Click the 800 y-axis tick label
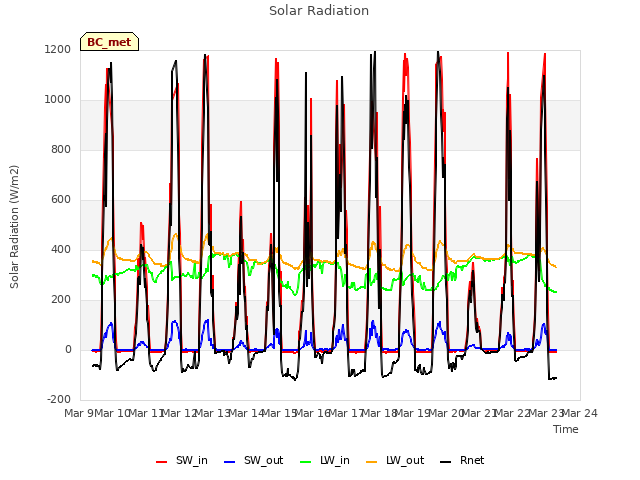Viewport: 640px width, 480px height. coord(61,149)
